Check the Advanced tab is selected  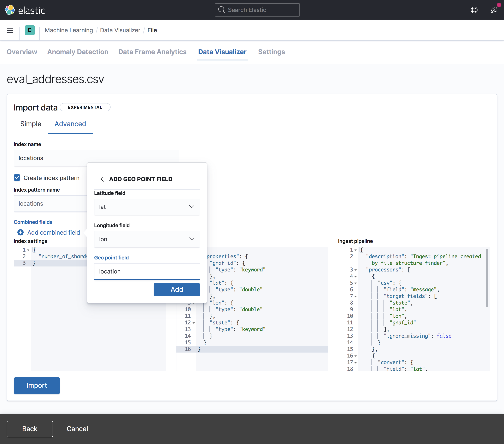(x=70, y=124)
